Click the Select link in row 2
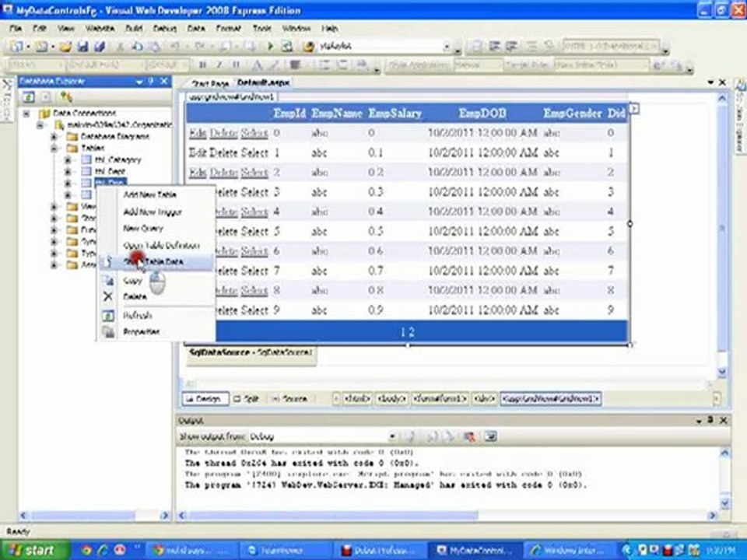 click(x=254, y=173)
